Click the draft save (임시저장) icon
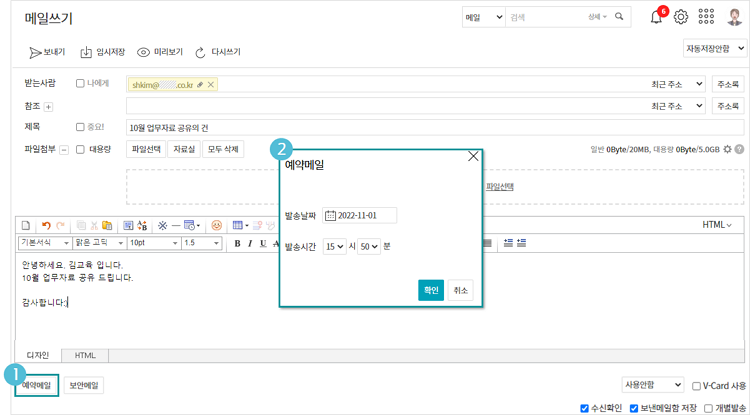 pos(86,52)
